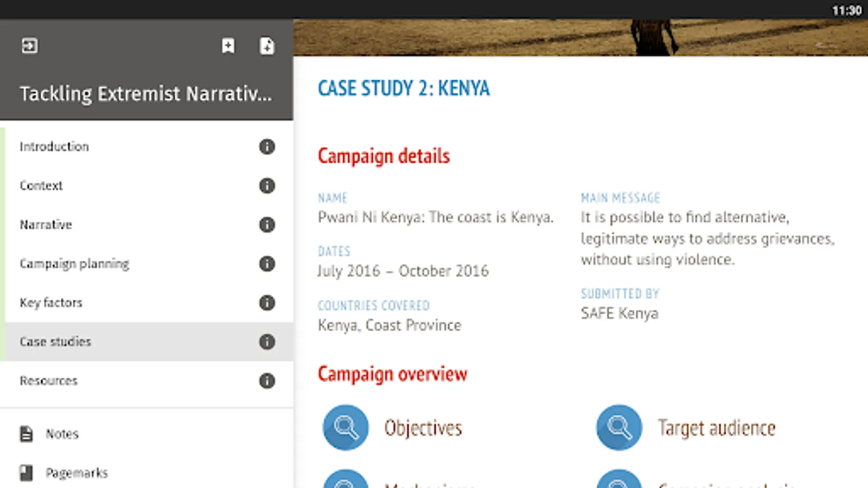The height and width of the screenshot is (488, 868).
Task: Open the Notes section
Action: [62, 434]
